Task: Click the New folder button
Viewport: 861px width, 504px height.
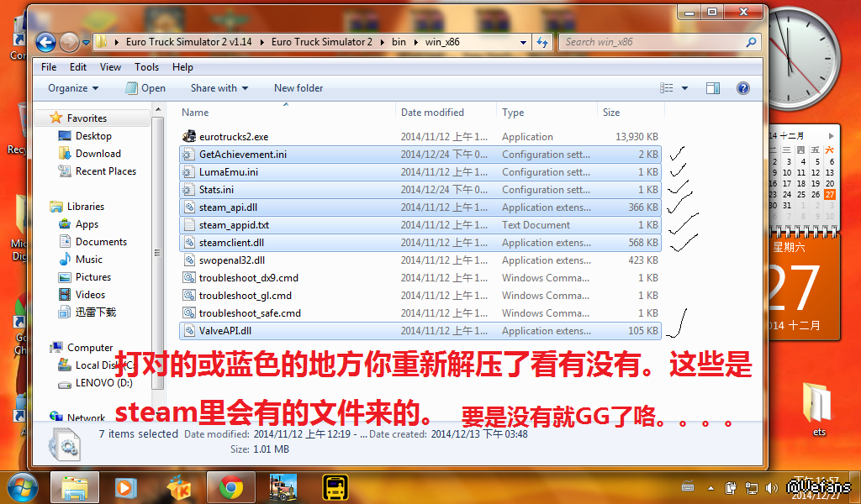Action: pyautogui.click(x=298, y=87)
